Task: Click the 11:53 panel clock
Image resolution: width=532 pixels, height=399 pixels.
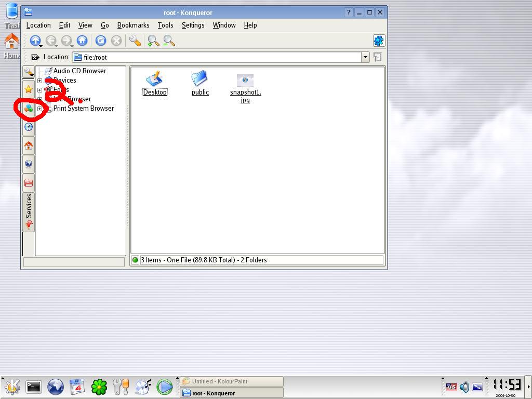Action: click(x=507, y=384)
